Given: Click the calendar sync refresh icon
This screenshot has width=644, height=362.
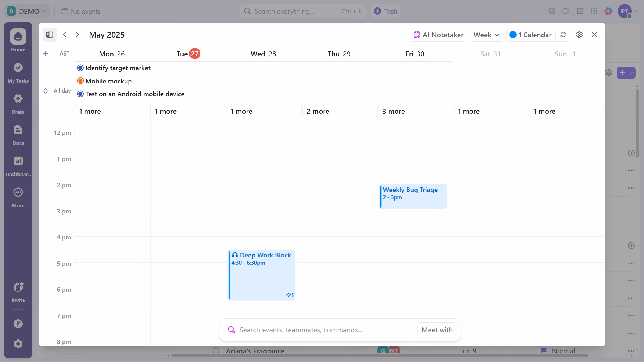Looking at the screenshot, I should click(x=563, y=35).
